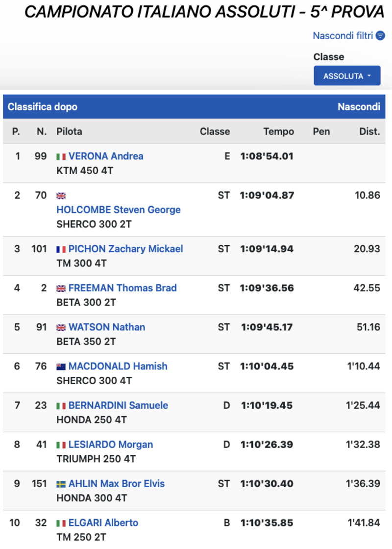
Task: Open the ASSOLUTA class dropdown
Action: (x=347, y=76)
